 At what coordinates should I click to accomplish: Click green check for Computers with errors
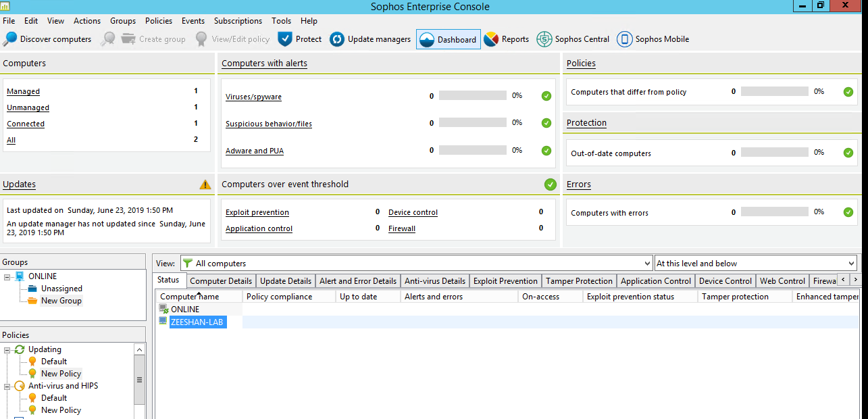pyautogui.click(x=848, y=212)
